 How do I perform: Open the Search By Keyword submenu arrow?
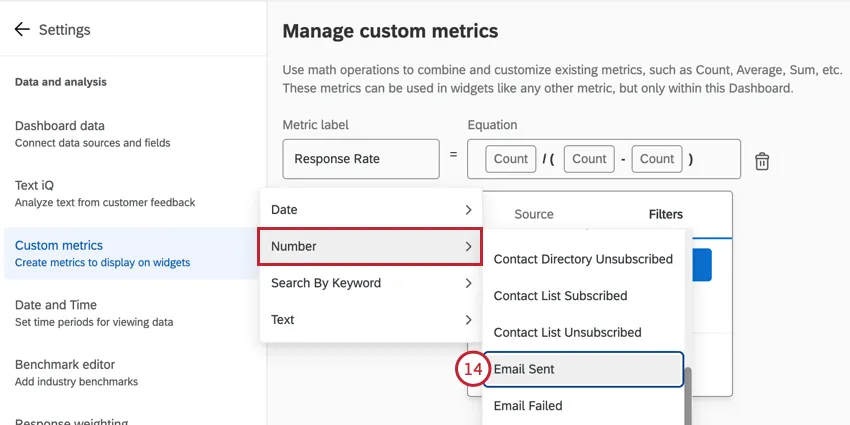pos(468,283)
